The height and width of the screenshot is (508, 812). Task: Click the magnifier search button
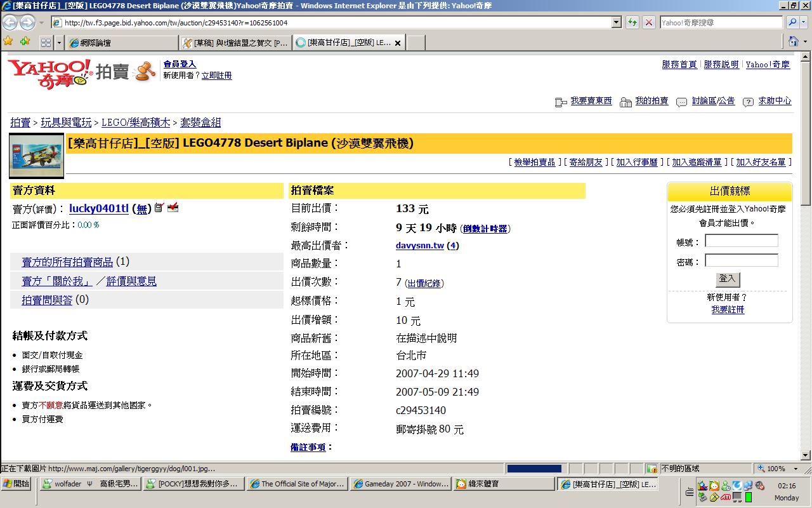click(x=792, y=22)
